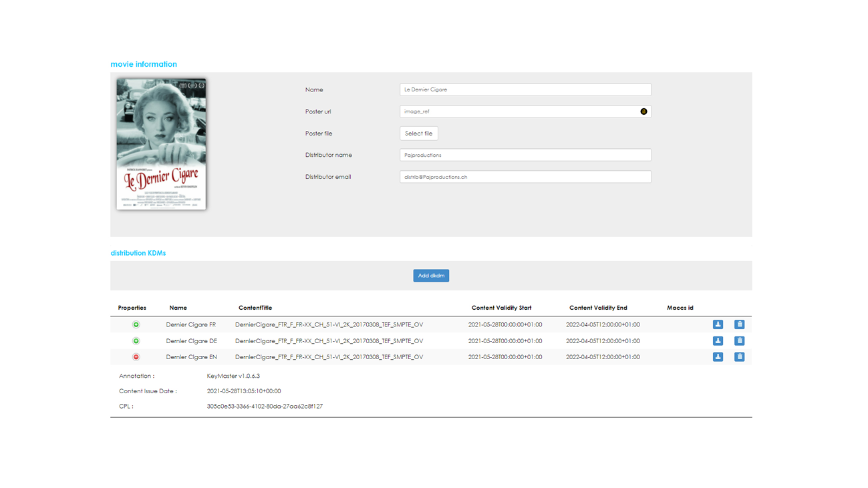Click the Add dkdm button
868x488 pixels.
[431, 276]
